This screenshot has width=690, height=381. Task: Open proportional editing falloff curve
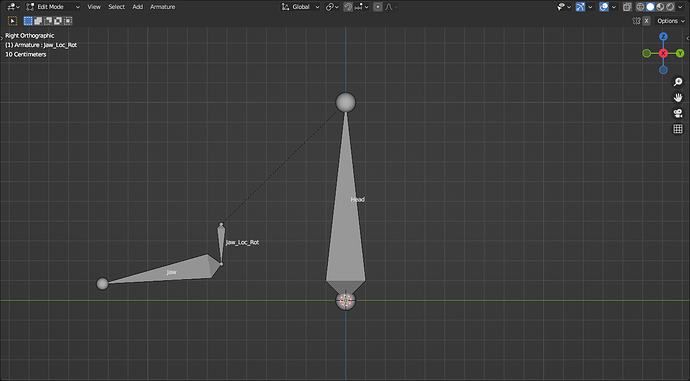[391, 7]
